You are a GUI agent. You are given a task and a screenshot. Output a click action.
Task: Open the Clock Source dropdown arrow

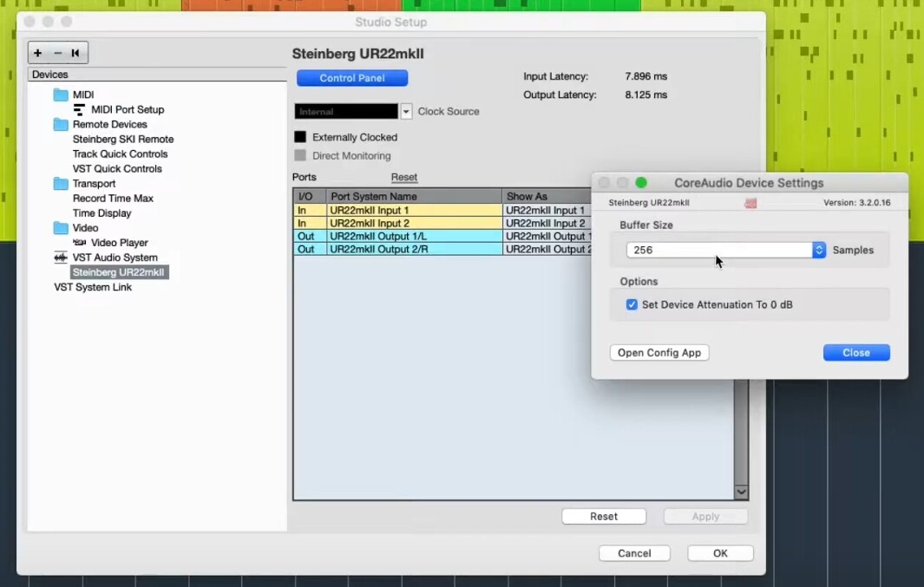point(406,111)
